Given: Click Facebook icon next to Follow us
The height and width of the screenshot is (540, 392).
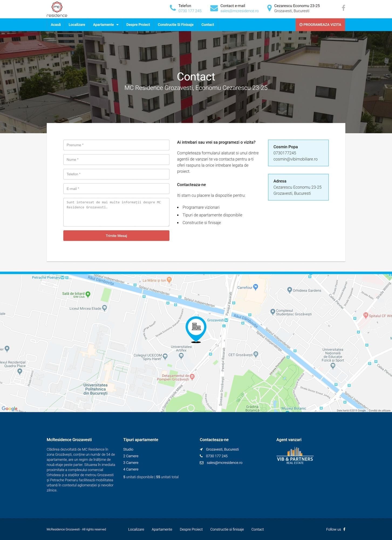Looking at the screenshot, I should [344, 529].
